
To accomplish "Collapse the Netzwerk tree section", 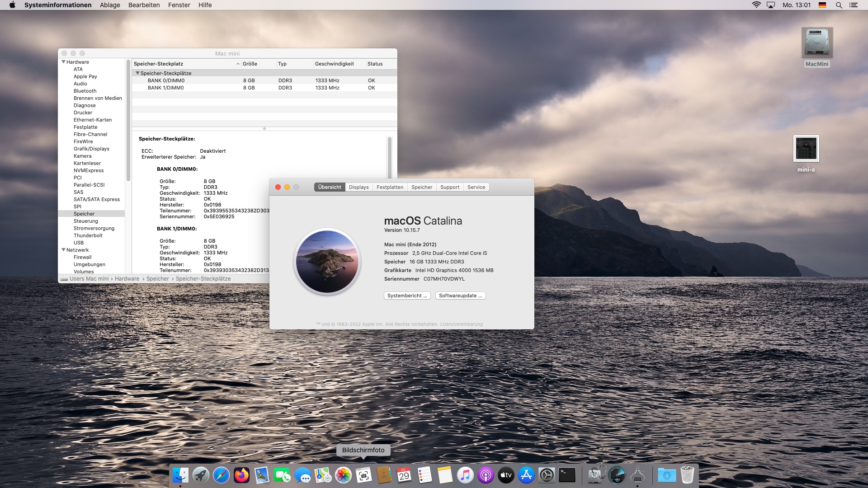I will [64, 250].
